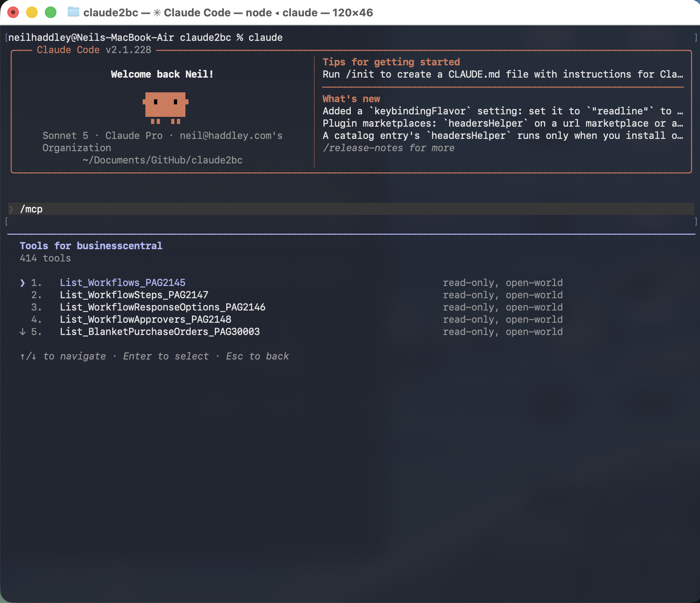The image size is (700, 603).
Task: Select the List_WorkflowSteps_PAG2147 tool
Action: tap(134, 295)
